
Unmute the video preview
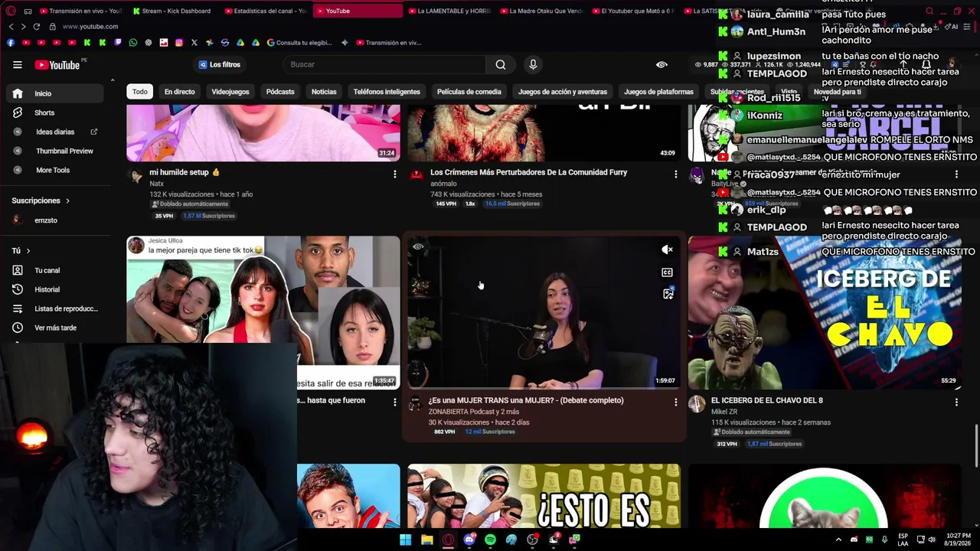point(668,249)
